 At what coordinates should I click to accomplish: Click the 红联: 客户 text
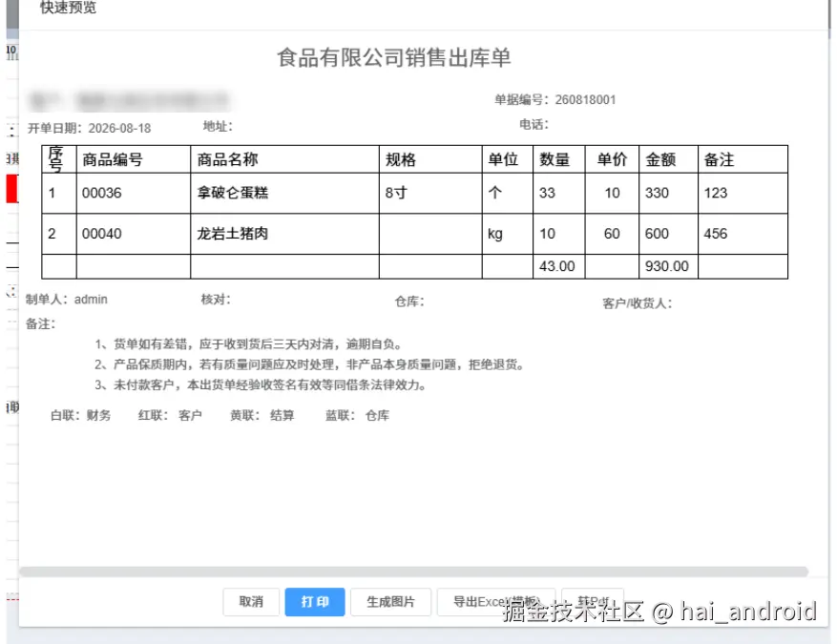[x=170, y=415]
